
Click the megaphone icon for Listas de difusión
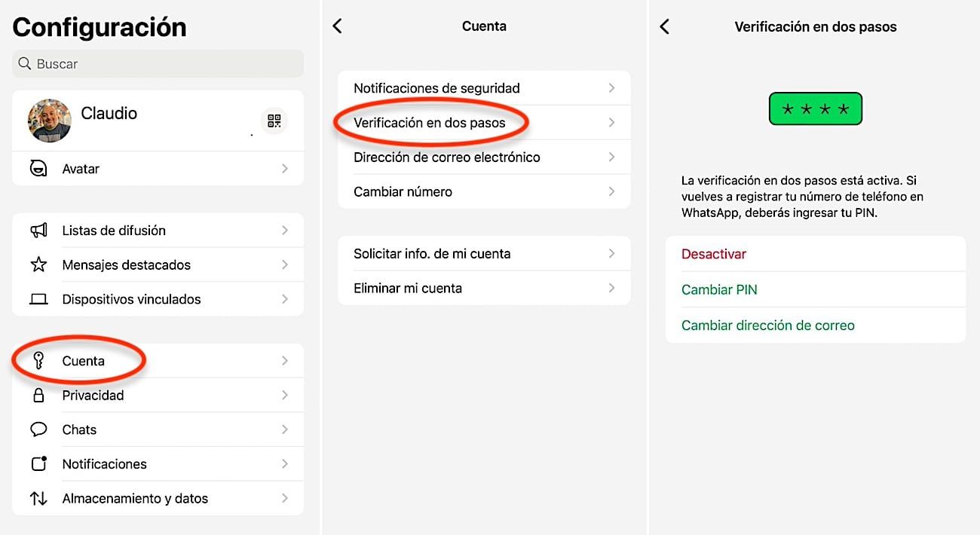tap(38, 230)
